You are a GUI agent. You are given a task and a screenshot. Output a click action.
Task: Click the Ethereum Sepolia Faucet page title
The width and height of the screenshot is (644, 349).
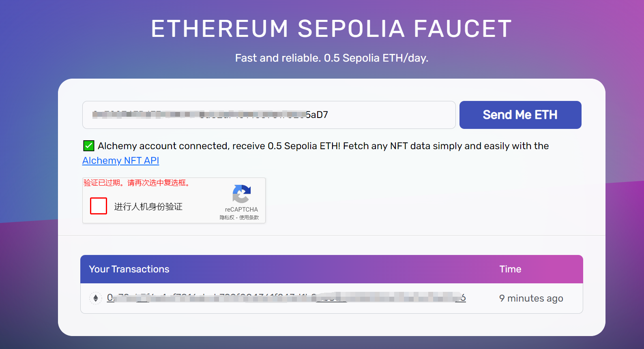pos(331,29)
